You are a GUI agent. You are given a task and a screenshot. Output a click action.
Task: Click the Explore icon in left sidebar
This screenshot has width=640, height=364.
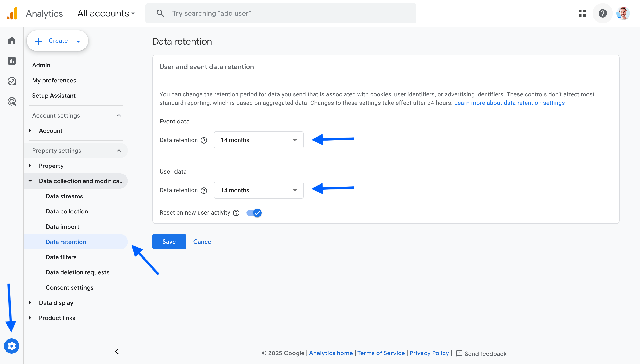pyautogui.click(x=12, y=81)
